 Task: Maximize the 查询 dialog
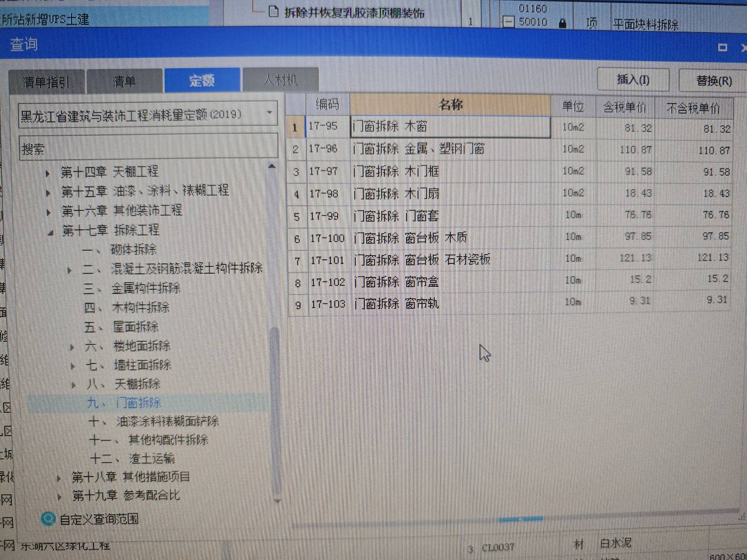click(x=722, y=47)
